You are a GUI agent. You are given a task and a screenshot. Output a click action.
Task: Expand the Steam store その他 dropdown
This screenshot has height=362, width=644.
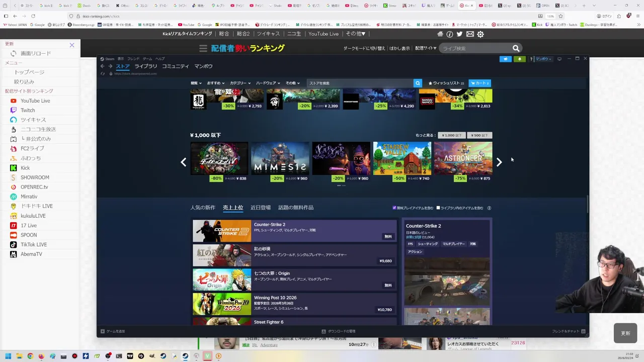tap(293, 83)
